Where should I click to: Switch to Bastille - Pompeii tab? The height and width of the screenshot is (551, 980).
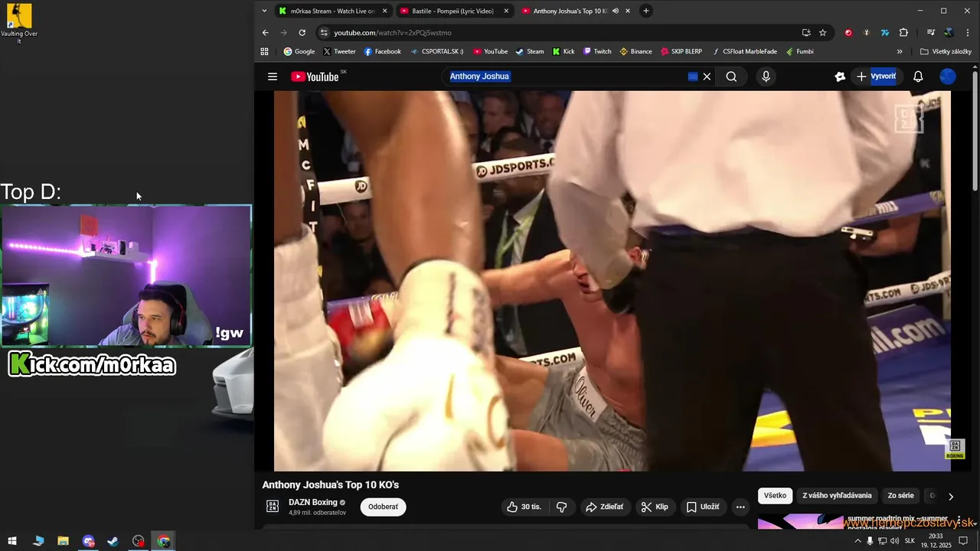point(453,11)
